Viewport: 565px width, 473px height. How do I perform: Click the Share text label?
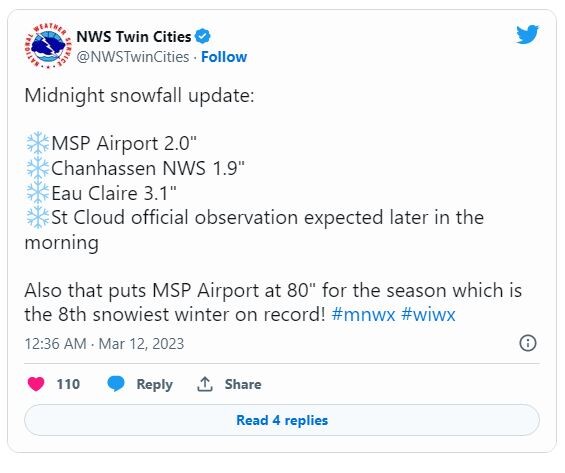[x=243, y=384]
